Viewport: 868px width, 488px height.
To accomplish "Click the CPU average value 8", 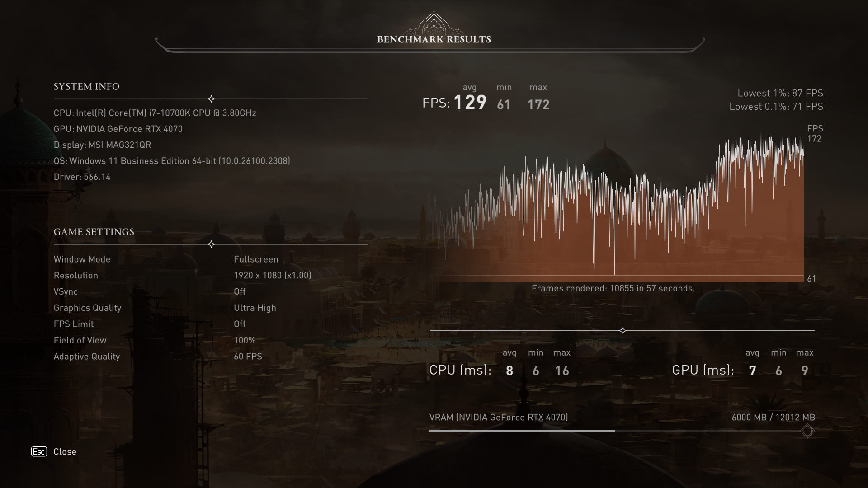I will click(509, 371).
